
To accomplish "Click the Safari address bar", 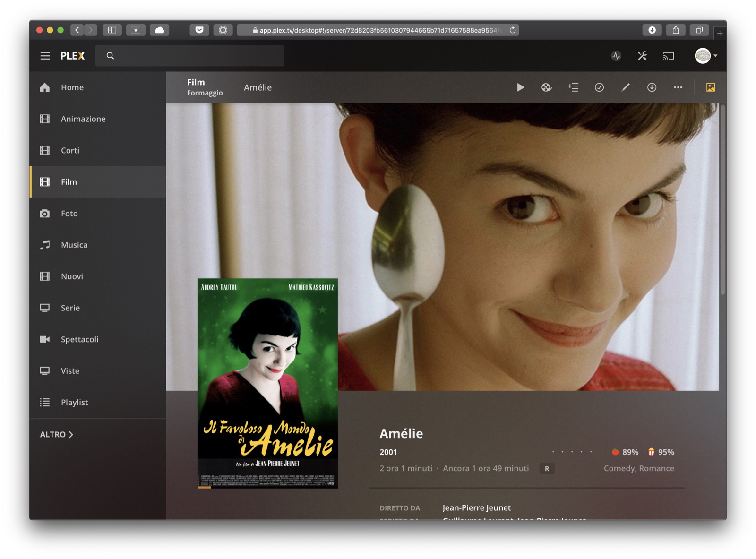I will coord(378,30).
